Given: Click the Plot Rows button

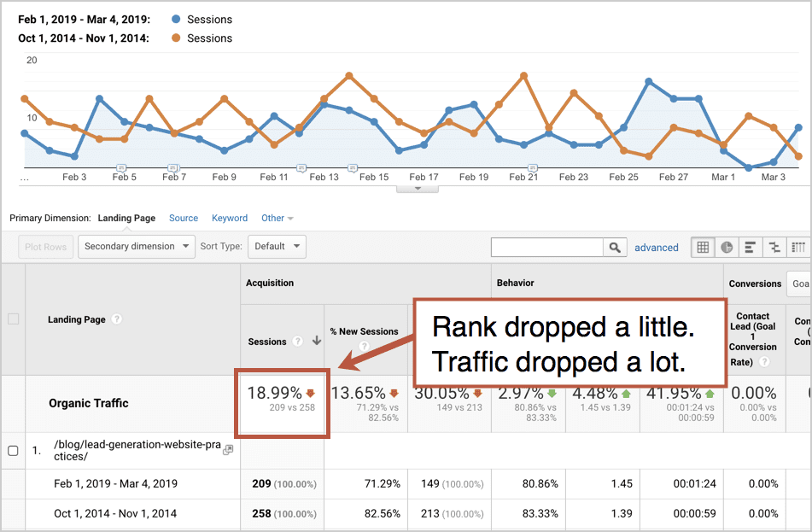Looking at the screenshot, I should [45, 247].
